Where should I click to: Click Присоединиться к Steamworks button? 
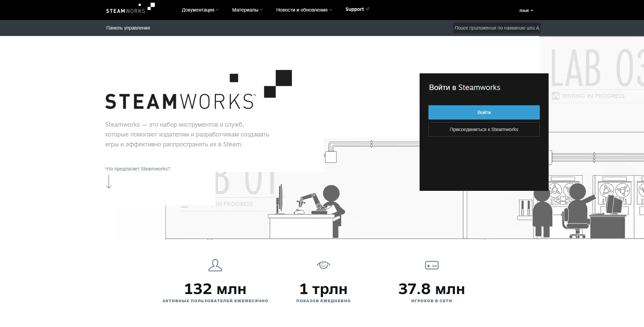coord(484,129)
